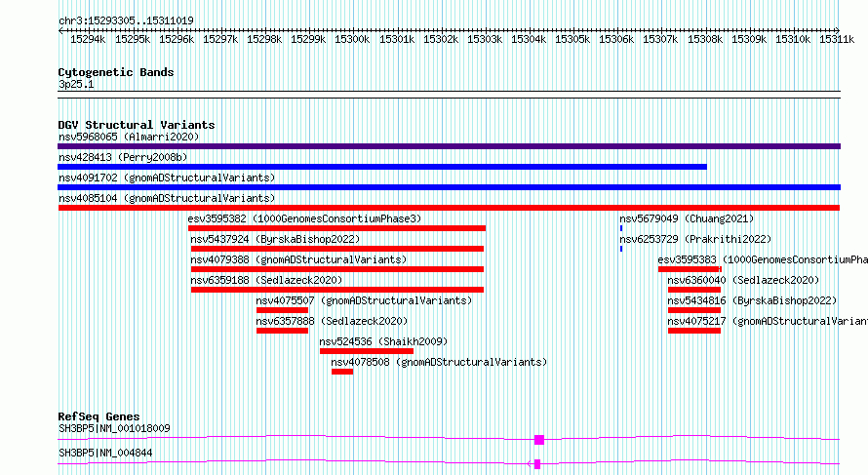Click the nsv4075217 gnomAD variant label
Viewport: 868px width, 475px height.
click(768, 321)
